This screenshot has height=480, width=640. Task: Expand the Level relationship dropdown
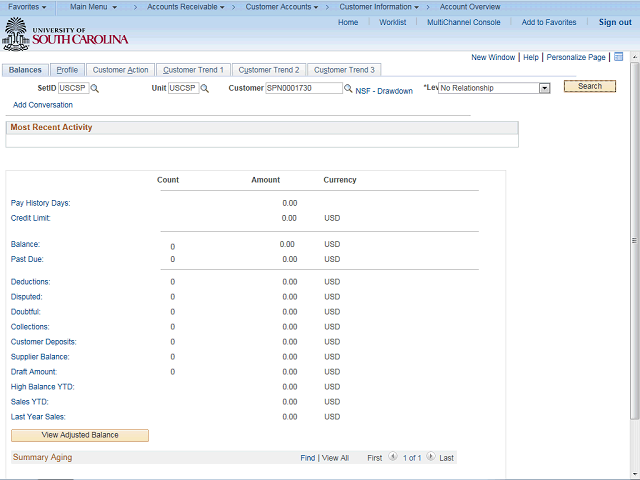(544, 88)
